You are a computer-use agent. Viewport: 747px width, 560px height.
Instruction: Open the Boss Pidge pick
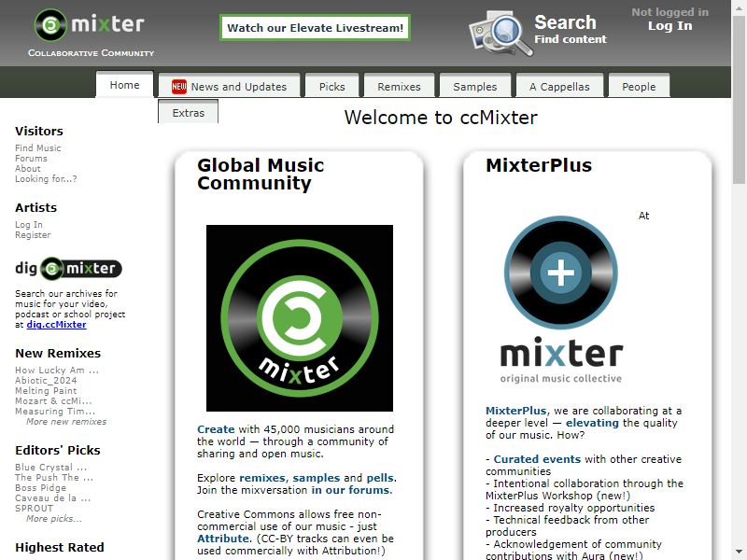(40, 487)
